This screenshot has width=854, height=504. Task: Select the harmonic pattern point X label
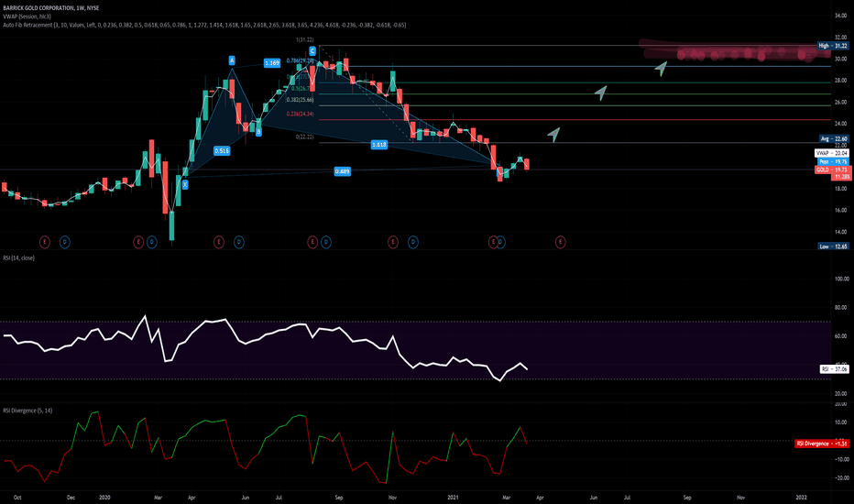[185, 185]
